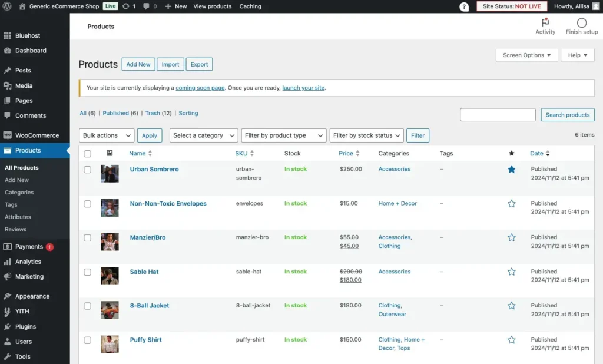
Task: Click the Payments sidebar icon with notification badge
Action: (x=8, y=246)
